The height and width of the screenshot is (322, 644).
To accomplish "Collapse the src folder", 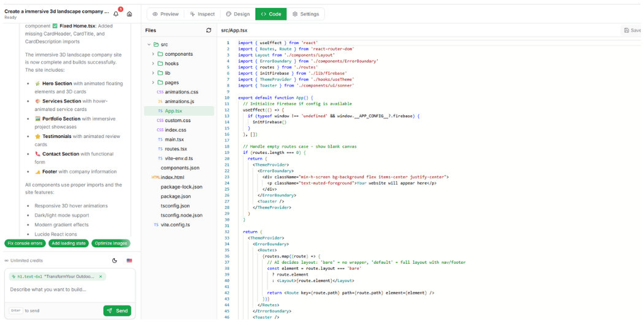I will (149, 45).
